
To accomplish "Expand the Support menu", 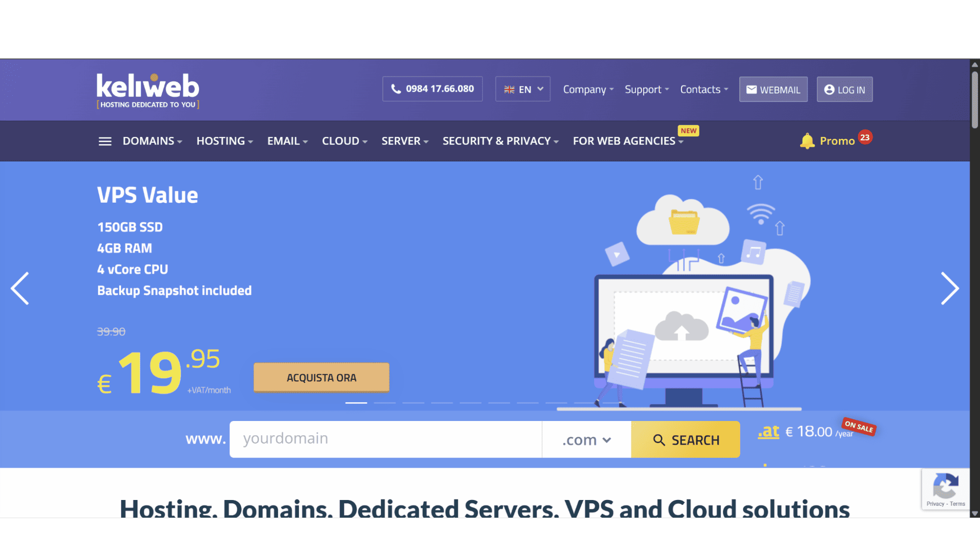I will [647, 89].
